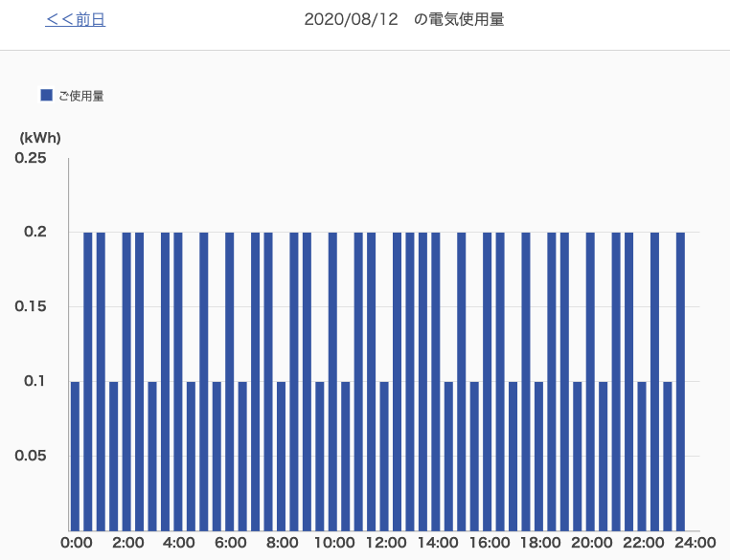The height and width of the screenshot is (560, 730).
Task: Click the 0.05 y-axis value
Action: [31, 456]
